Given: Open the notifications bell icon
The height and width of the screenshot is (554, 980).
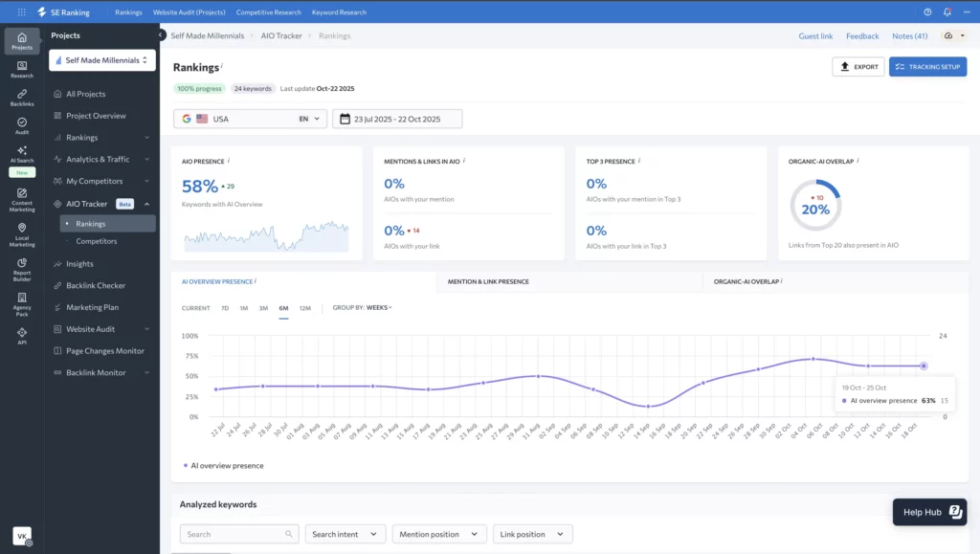Looking at the screenshot, I should tap(947, 12).
